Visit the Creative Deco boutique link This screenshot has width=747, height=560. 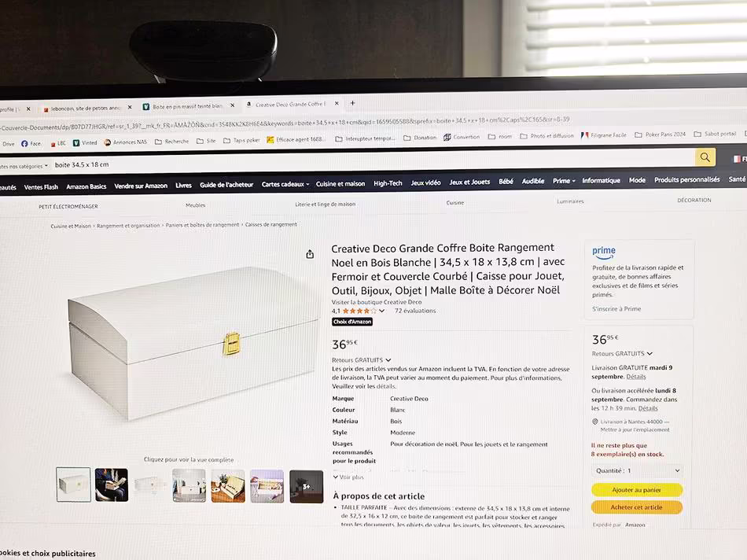pos(377,302)
